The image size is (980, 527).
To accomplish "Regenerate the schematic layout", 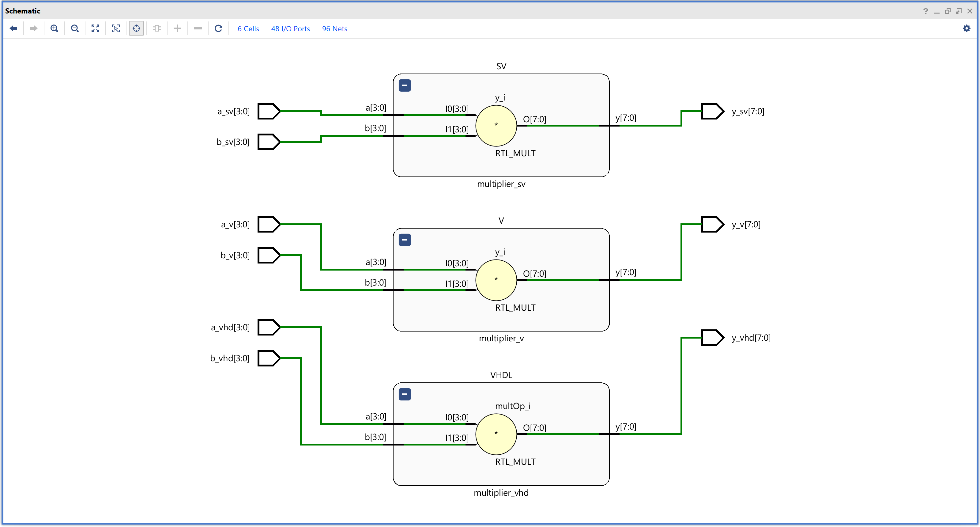I will pos(218,28).
